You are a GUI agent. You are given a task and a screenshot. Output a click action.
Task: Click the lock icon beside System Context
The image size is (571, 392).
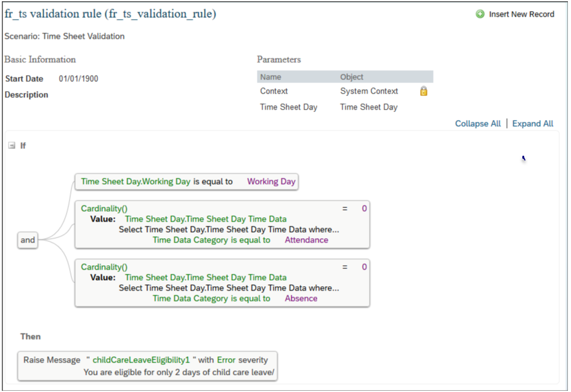point(424,91)
